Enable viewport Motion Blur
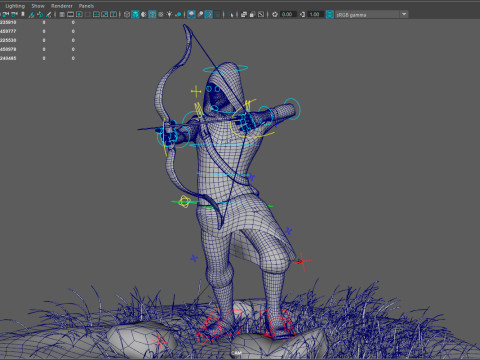Image resolution: width=480 pixels, height=360 pixels. pos(200,14)
